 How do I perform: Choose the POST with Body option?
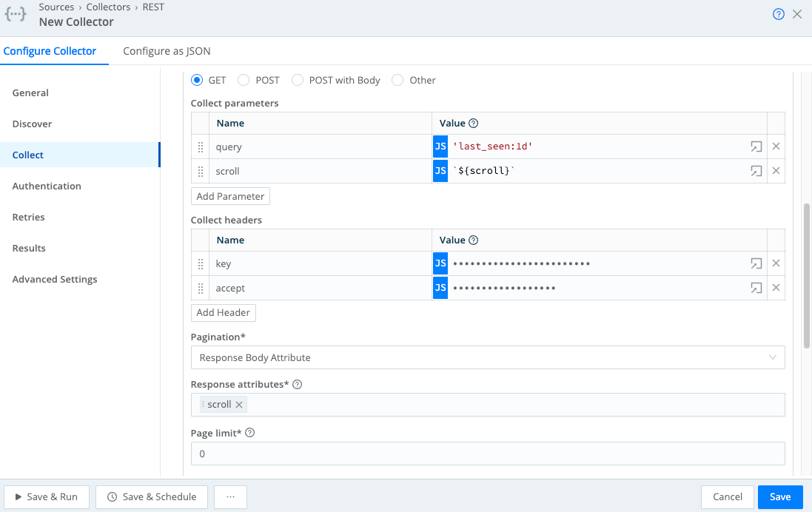299,79
